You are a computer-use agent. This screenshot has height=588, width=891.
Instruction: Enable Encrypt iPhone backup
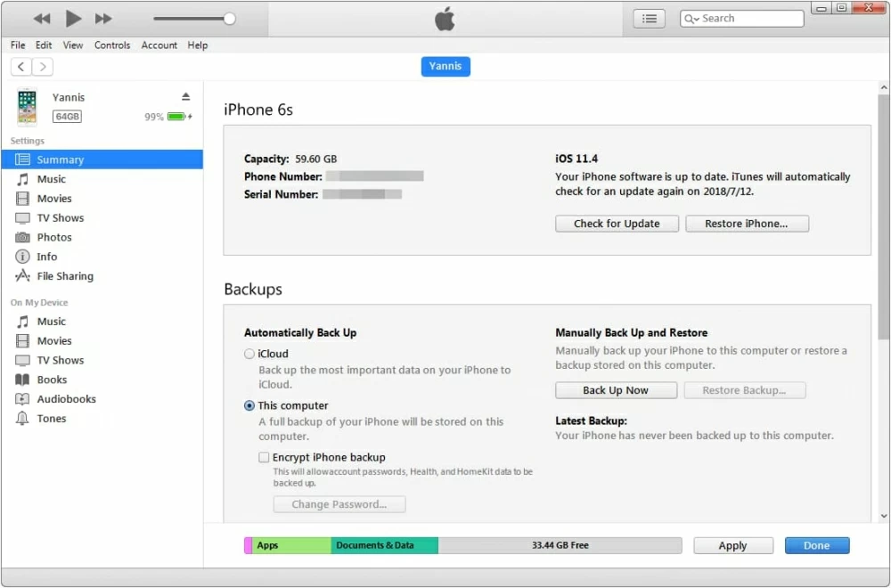click(264, 457)
